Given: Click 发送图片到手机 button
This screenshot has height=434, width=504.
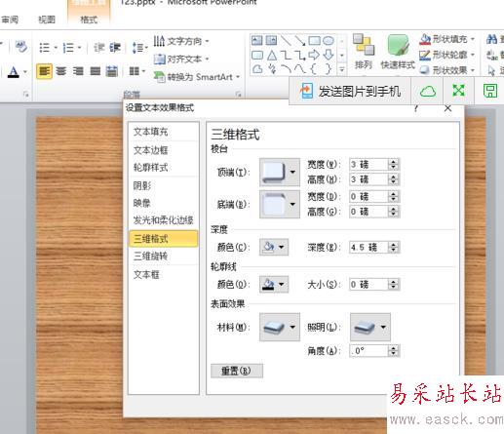Looking at the screenshot, I should coord(350,92).
